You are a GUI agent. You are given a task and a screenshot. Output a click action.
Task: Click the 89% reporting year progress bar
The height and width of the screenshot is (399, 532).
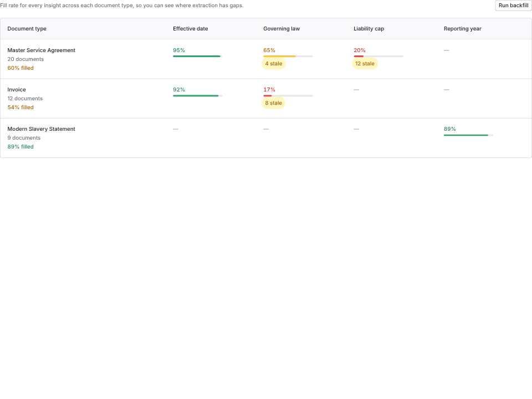[469, 135]
